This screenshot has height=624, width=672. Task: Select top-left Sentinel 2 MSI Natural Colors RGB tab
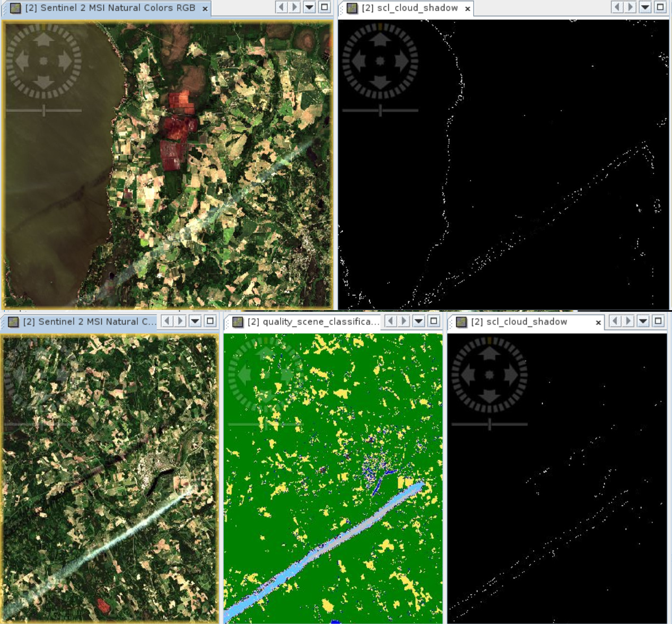[x=110, y=8]
